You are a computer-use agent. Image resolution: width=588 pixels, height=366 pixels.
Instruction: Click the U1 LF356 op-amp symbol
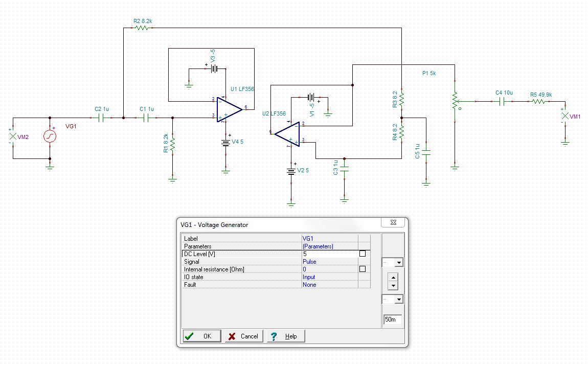pyautogui.click(x=229, y=110)
